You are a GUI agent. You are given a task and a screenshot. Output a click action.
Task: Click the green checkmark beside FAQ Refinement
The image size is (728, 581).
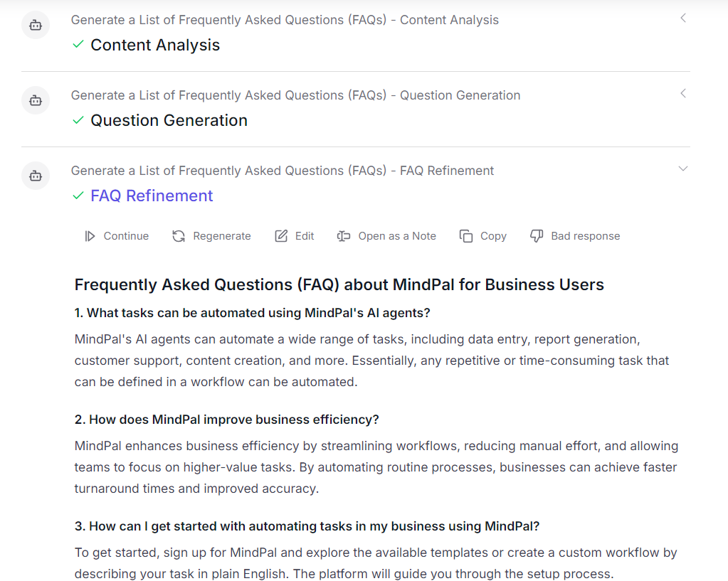(x=79, y=196)
